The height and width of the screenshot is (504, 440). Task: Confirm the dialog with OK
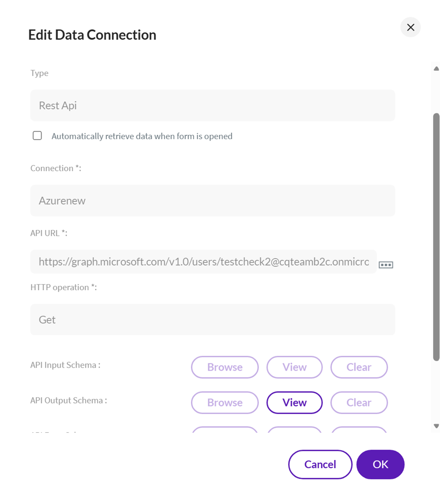click(380, 464)
